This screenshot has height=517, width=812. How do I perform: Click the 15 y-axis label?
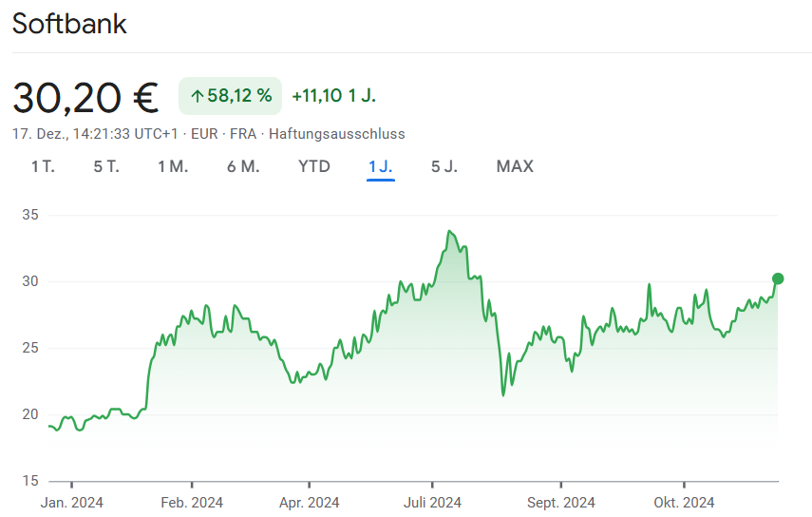[30, 481]
